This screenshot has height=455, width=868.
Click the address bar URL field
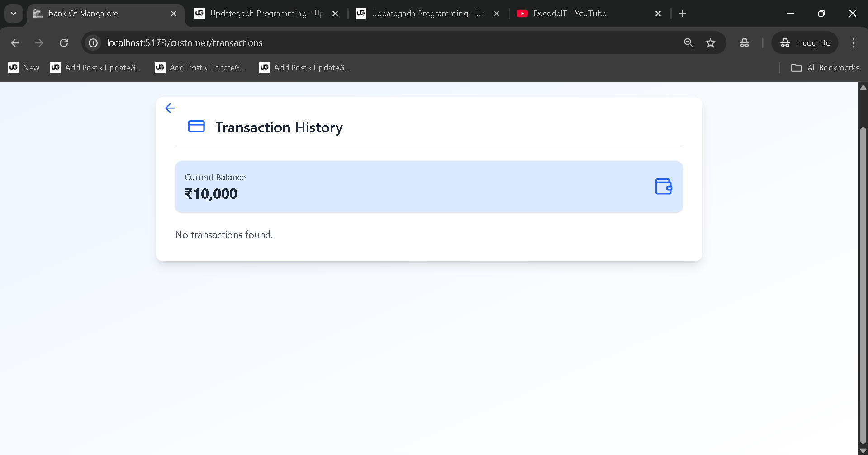coord(362,43)
